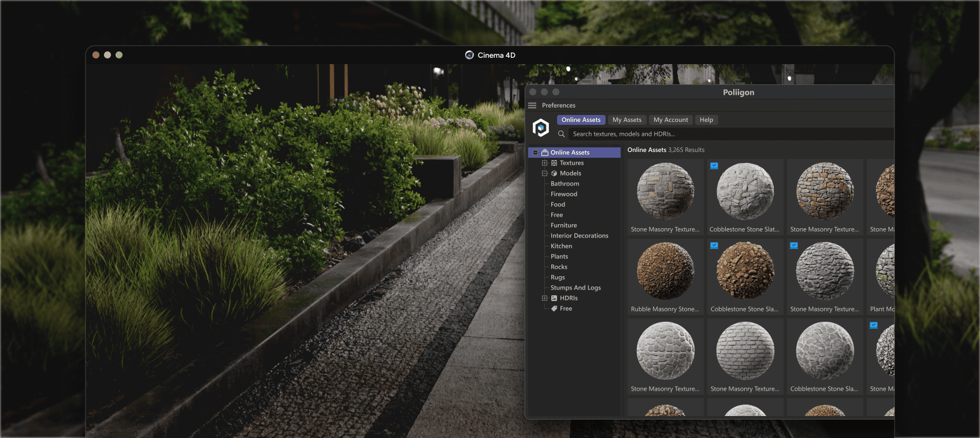
Task: Click checkmark badge on grey stacked Stone Masonry card
Action: coord(794,246)
